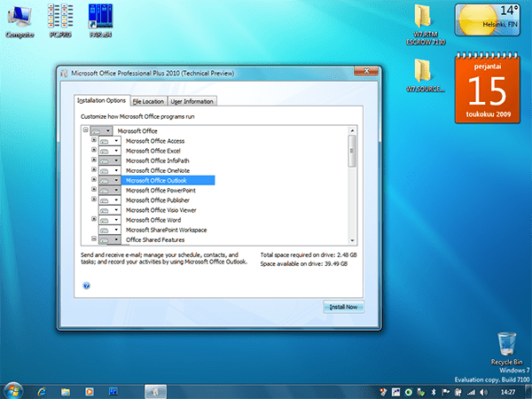This screenshot has height=399, width=532.
Task: Switch to the User Information tab
Action: 192,101
